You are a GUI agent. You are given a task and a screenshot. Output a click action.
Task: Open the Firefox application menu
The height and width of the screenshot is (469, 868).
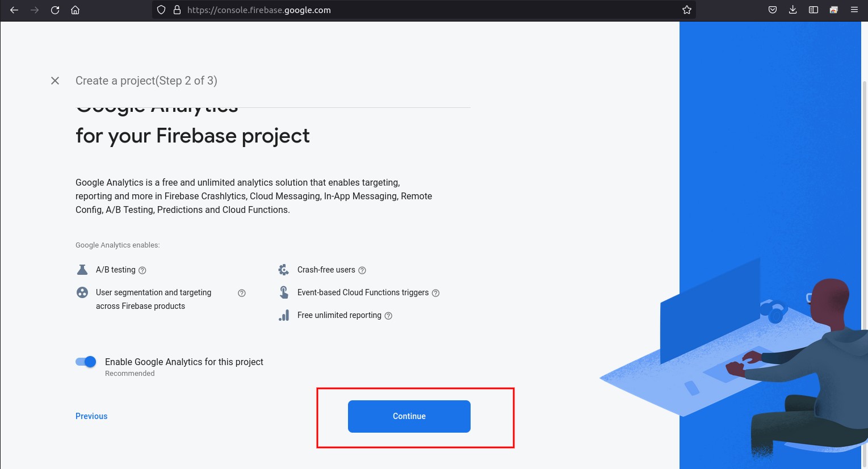tap(854, 10)
